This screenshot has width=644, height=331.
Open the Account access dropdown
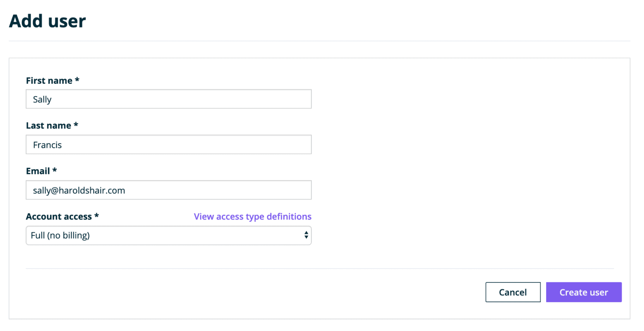168,236
